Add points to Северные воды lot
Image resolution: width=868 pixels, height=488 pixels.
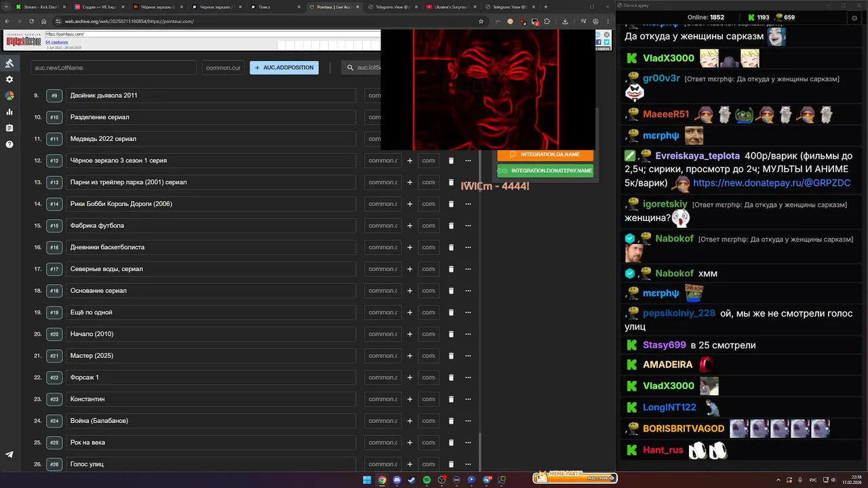[x=410, y=269]
